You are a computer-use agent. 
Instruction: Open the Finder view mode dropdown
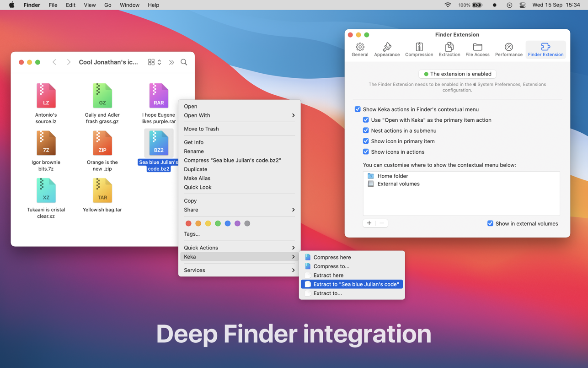[x=155, y=62]
